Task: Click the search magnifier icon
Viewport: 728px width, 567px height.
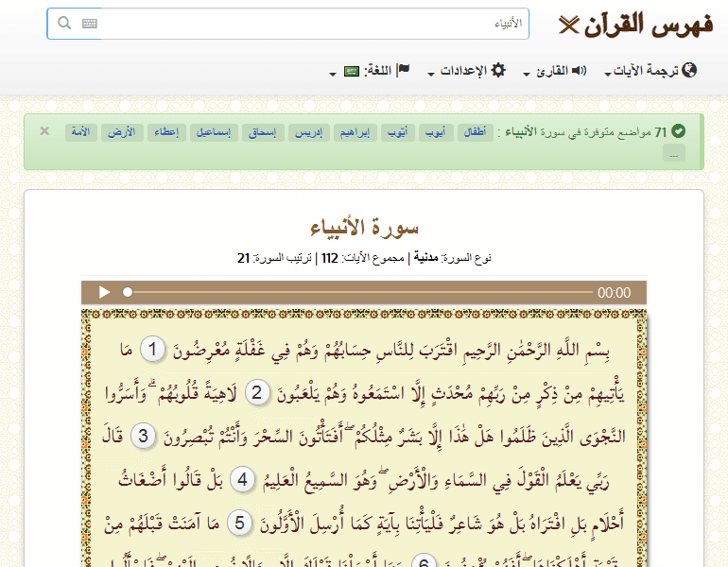Action: pyautogui.click(x=64, y=24)
